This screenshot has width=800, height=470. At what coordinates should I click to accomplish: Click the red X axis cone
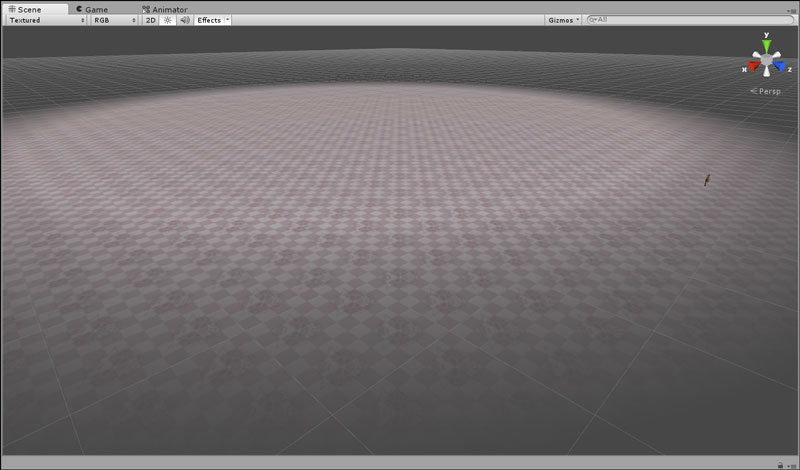(754, 66)
